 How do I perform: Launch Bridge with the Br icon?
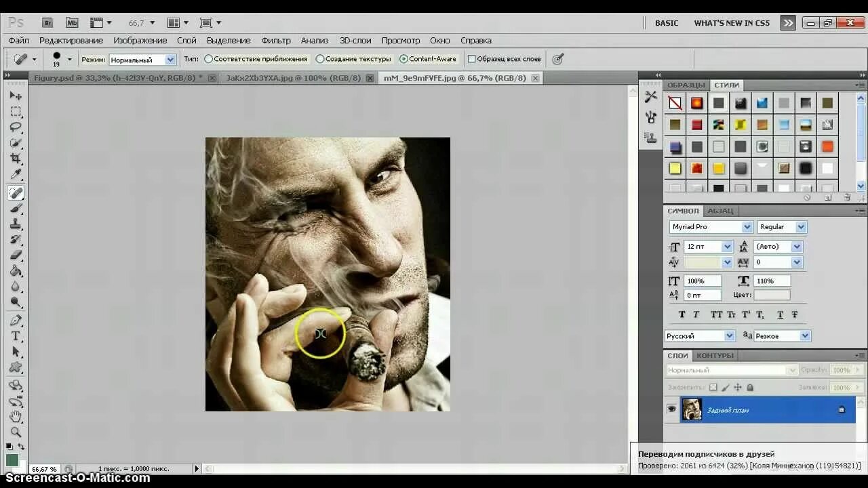[x=47, y=22]
